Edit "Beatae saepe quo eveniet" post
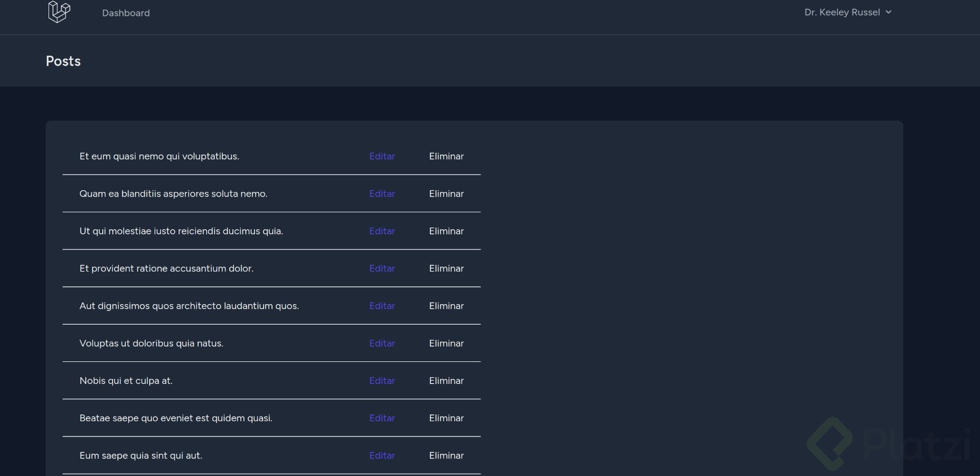980x476 pixels. pyautogui.click(x=382, y=418)
